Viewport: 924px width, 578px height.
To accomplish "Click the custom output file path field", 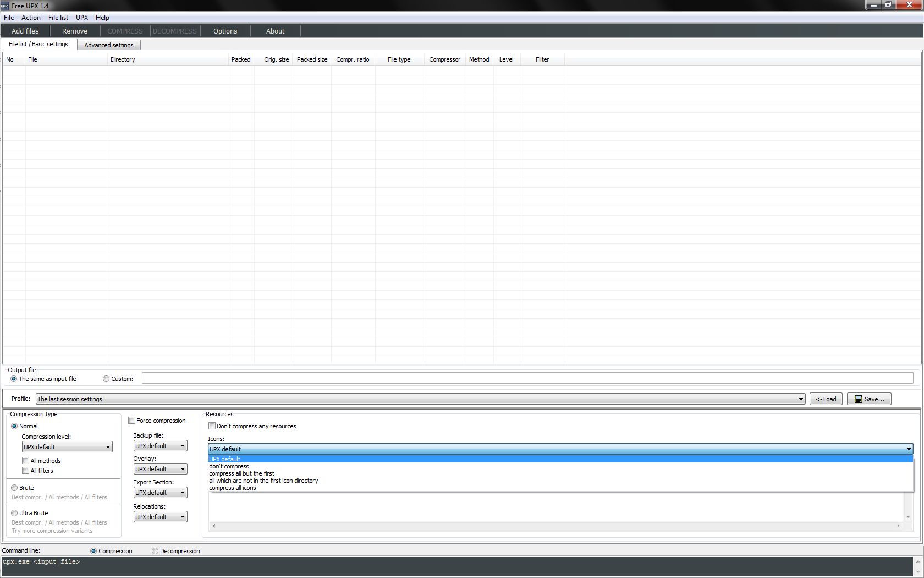I will tap(527, 378).
